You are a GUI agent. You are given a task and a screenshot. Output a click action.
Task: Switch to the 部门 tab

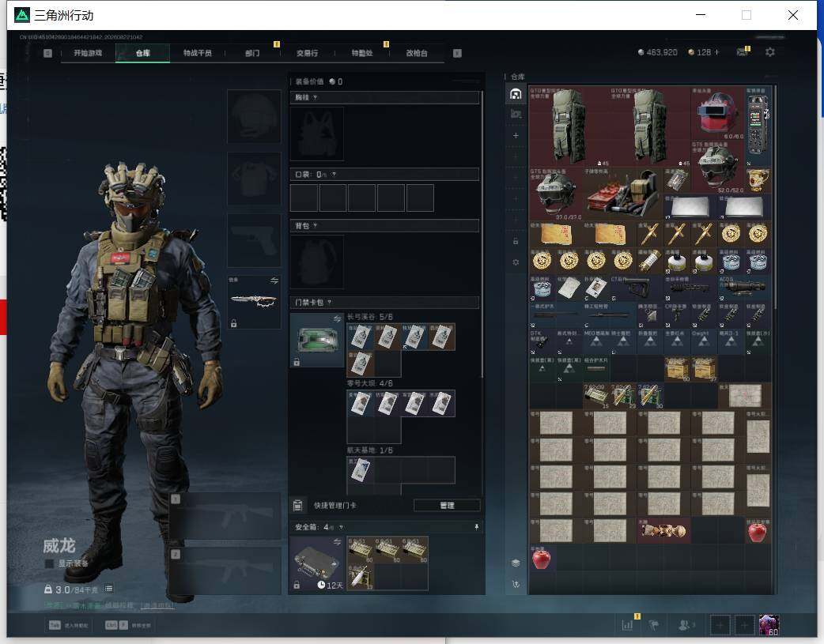coord(252,53)
